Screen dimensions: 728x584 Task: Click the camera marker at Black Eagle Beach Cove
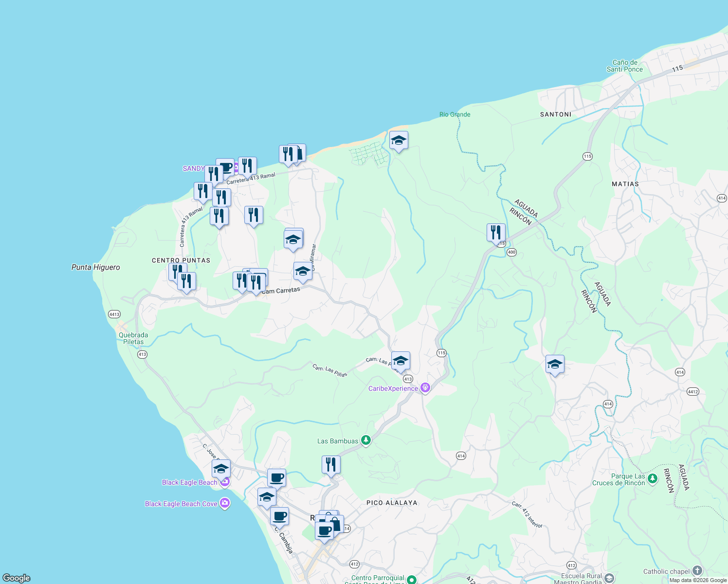(x=224, y=503)
